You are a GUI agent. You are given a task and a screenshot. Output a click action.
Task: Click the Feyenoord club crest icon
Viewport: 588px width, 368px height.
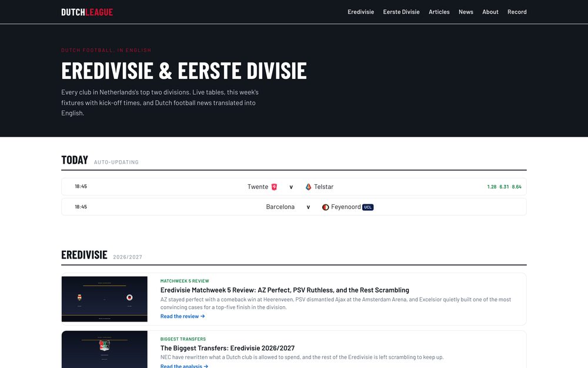[326, 207]
